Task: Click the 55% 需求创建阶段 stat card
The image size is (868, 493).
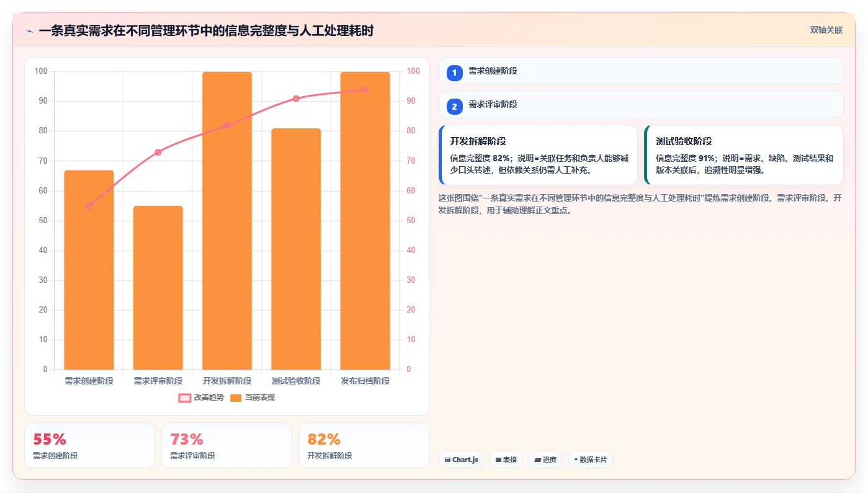Action: (89, 445)
